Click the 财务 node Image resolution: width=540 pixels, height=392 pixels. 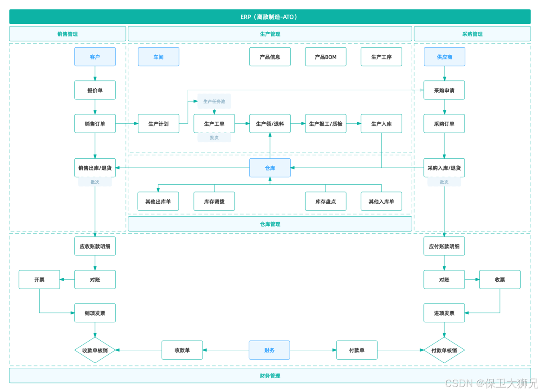[x=270, y=350]
